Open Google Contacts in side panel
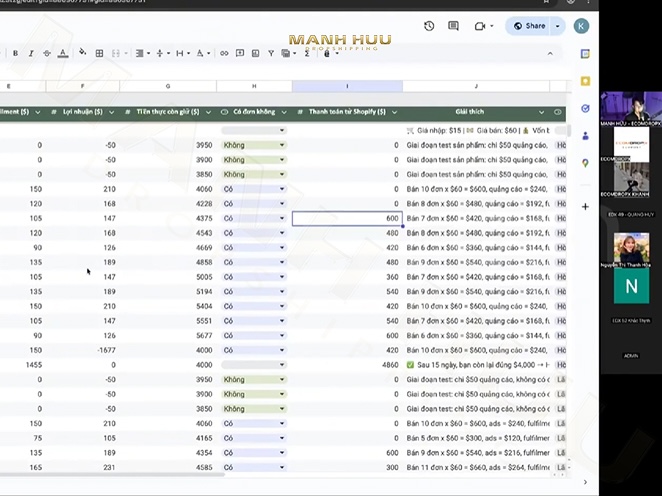This screenshot has width=662, height=496. pyautogui.click(x=585, y=135)
